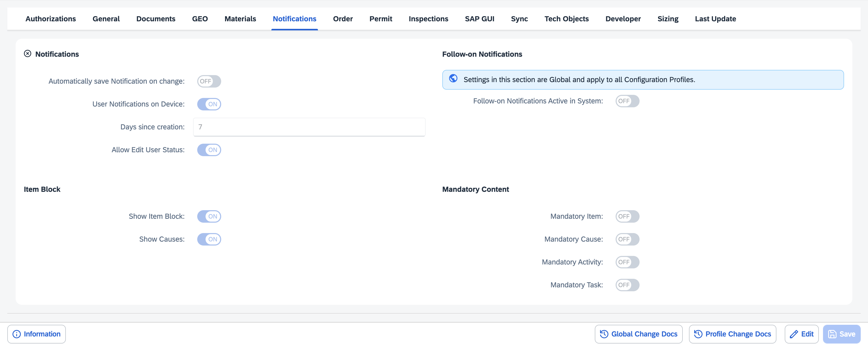Turn on Mandatory Task switch

coord(627,285)
